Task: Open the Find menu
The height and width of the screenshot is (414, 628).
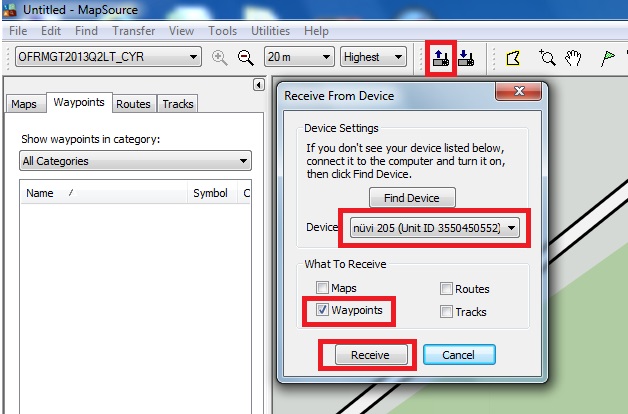Action: click(87, 31)
